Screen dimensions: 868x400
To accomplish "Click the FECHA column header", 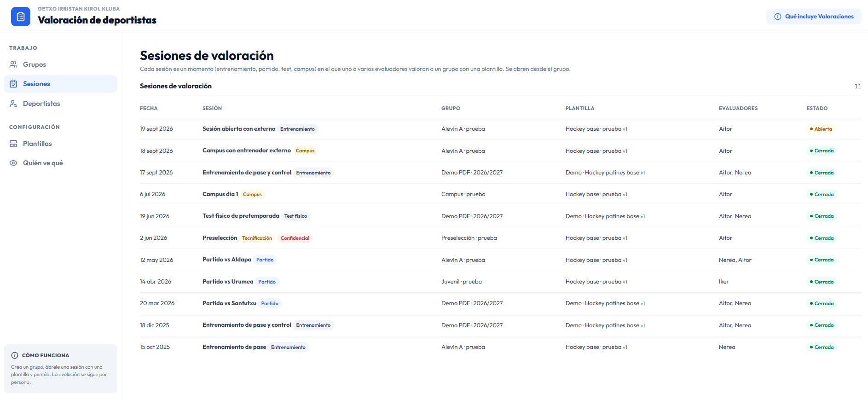I will (x=149, y=108).
